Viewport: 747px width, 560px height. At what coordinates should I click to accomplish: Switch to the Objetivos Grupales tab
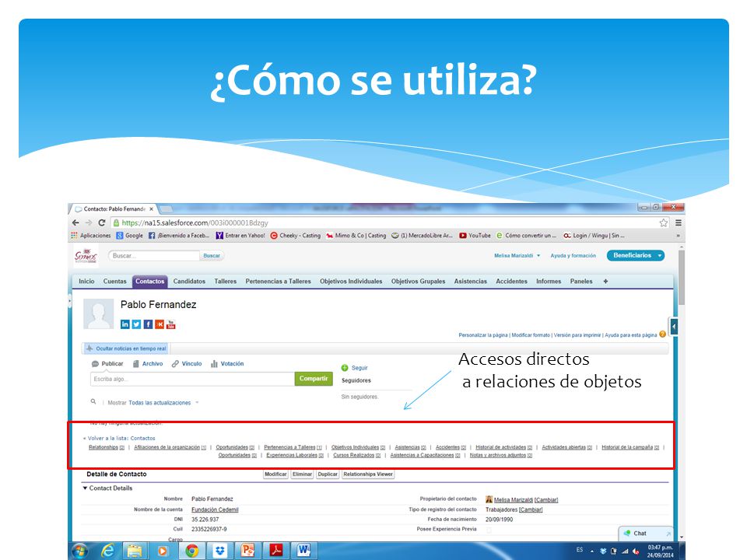[419, 282]
